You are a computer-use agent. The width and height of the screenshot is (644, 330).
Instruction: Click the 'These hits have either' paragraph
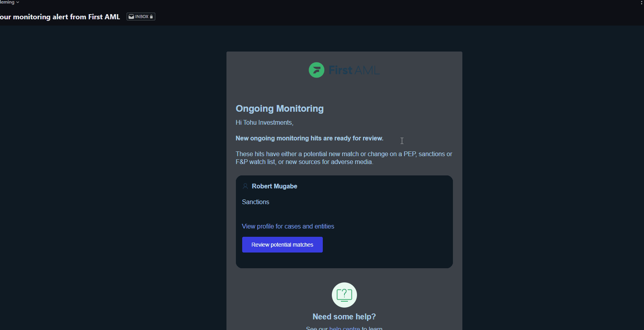[x=344, y=158]
